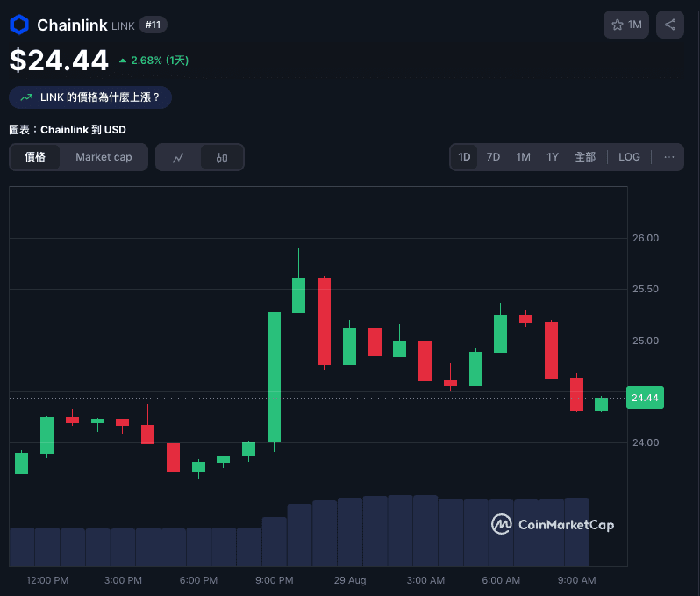
Task: Click the 2.68% (1天) change indicator
Action: (154, 61)
